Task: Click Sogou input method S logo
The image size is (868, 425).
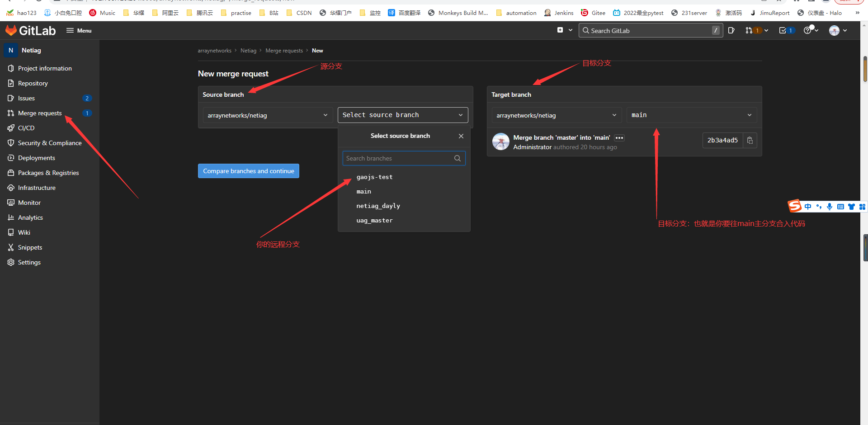Action: [795, 206]
